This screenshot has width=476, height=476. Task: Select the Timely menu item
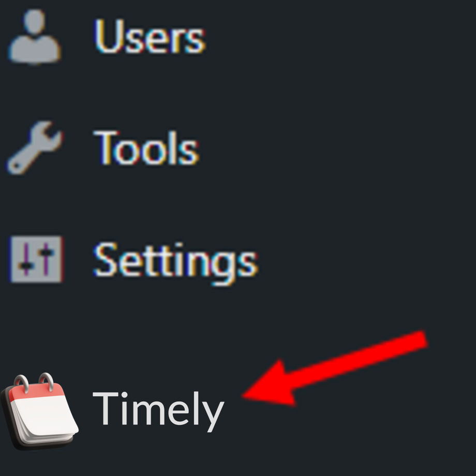[112, 411]
